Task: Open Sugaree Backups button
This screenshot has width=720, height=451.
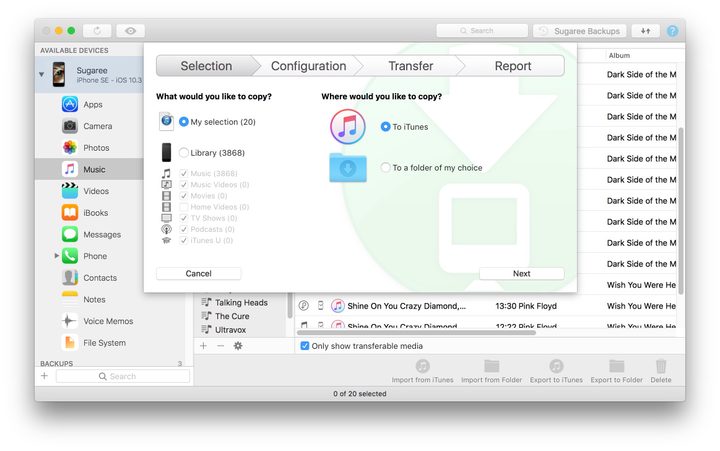Action: click(x=579, y=31)
